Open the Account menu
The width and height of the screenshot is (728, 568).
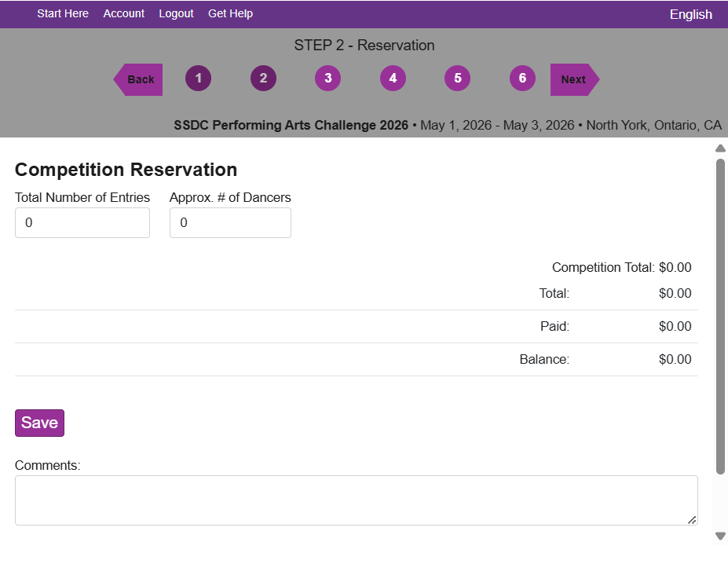124,13
